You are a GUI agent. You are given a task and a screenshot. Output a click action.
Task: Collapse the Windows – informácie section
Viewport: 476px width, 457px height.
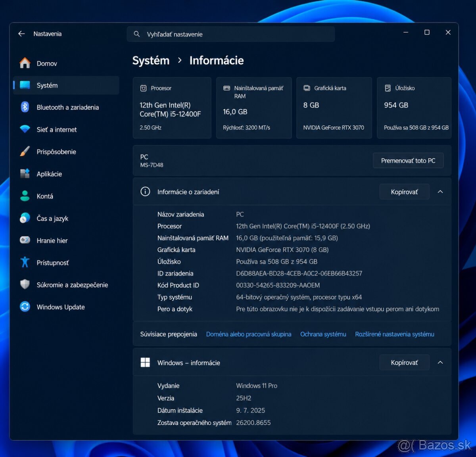click(x=440, y=363)
